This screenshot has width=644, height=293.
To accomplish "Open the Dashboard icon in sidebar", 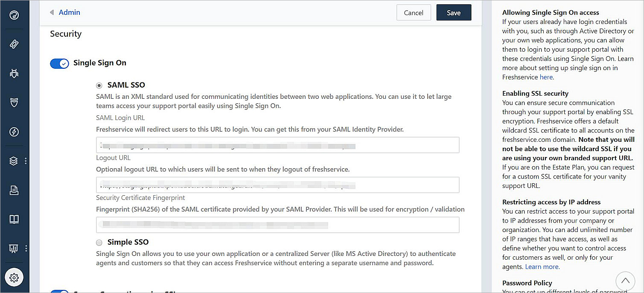I will 14,15.
